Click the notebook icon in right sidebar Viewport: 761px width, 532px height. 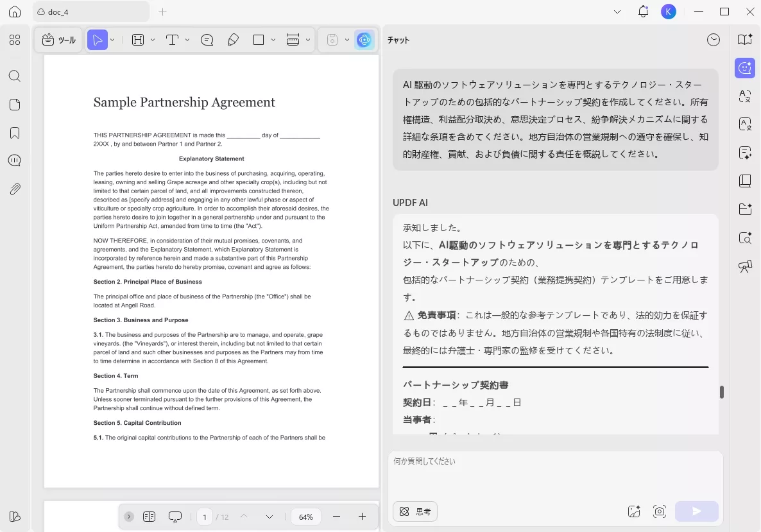[x=745, y=181]
